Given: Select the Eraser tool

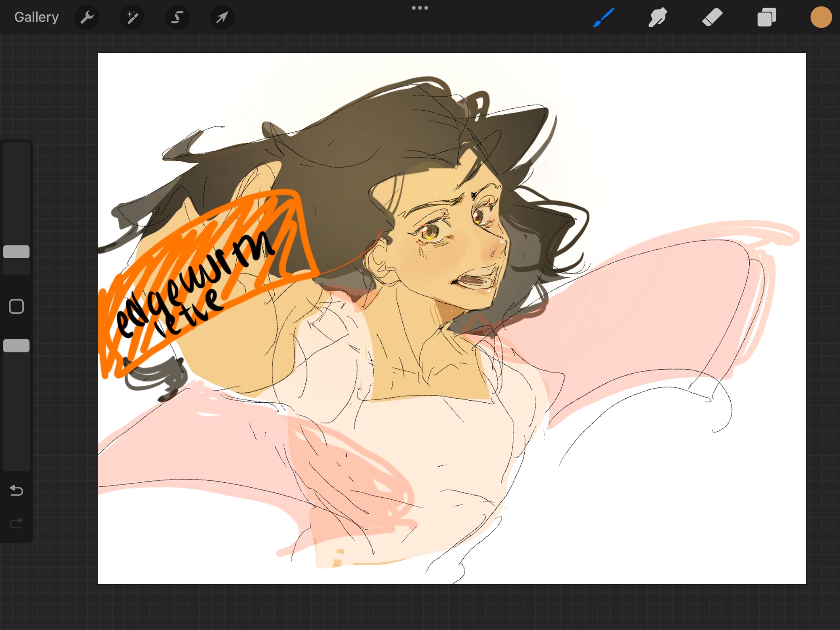Looking at the screenshot, I should coord(712,17).
